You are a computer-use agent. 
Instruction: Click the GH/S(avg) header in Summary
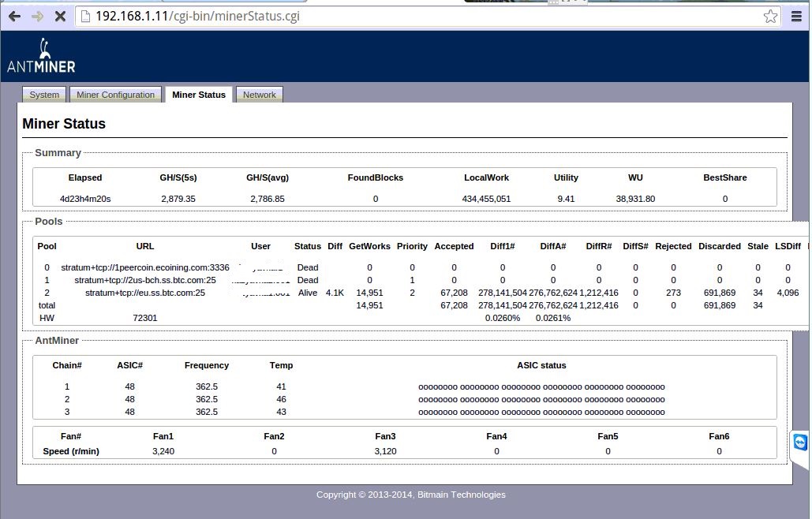[267, 177]
